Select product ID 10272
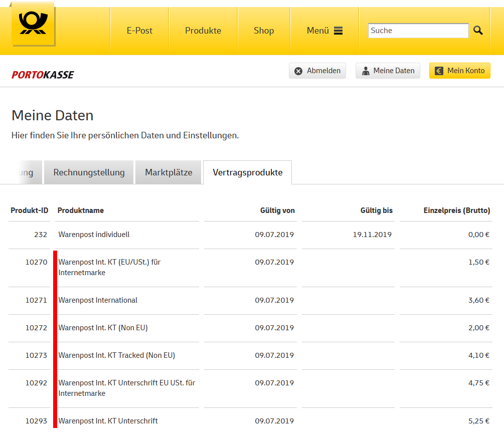Screen dimensions: 504x438 point(36,328)
